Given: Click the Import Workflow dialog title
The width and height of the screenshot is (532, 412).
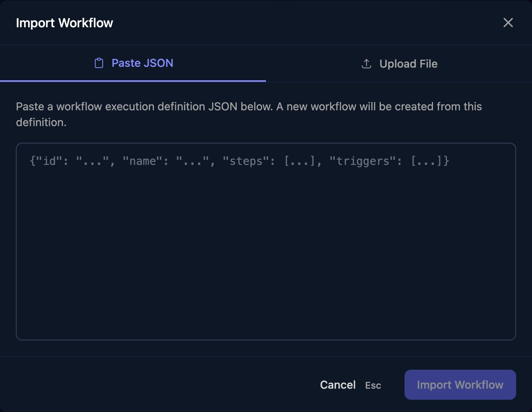Looking at the screenshot, I should 65,23.
